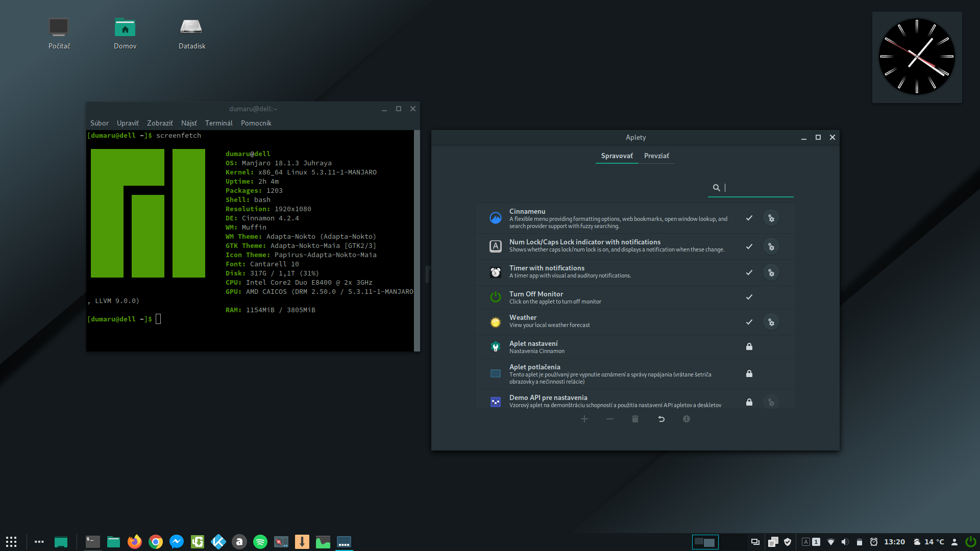Select the Timer with notifications applet row
This screenshot has height=551, width=980.
(x=612, y=272)
